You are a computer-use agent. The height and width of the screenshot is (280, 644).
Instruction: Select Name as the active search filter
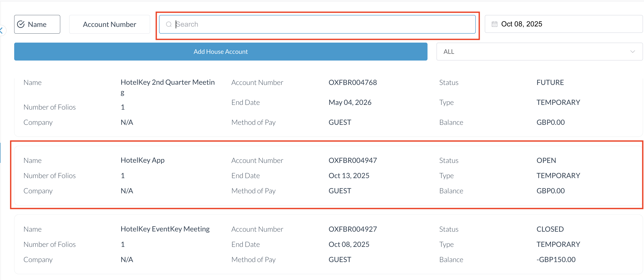(x=37, y=24)
